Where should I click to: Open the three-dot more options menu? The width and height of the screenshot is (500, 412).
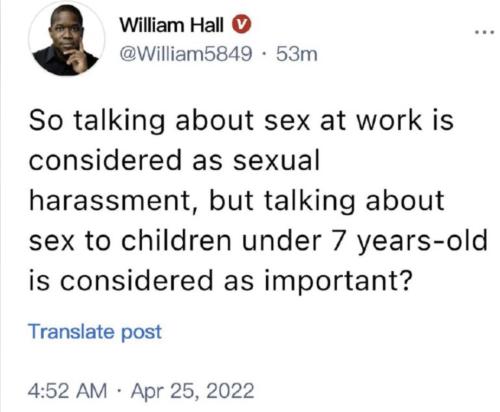click(x=485, y=32)
